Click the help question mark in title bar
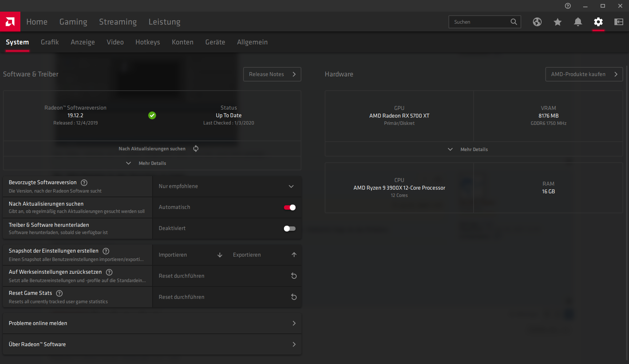 coord(567,6)
